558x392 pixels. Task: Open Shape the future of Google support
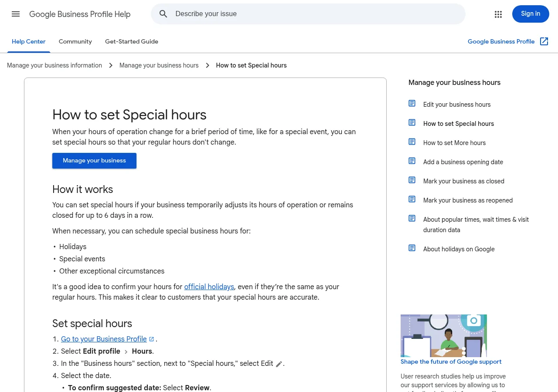451,362
